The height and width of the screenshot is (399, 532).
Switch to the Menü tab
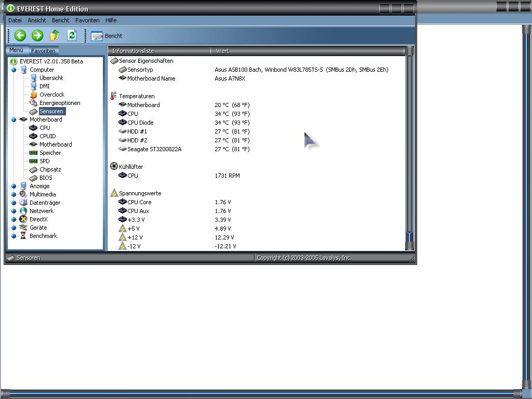pos(16,50)
